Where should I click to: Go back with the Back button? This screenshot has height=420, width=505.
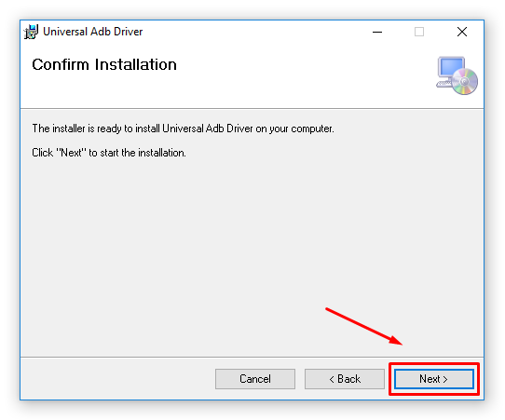(345, 379)
